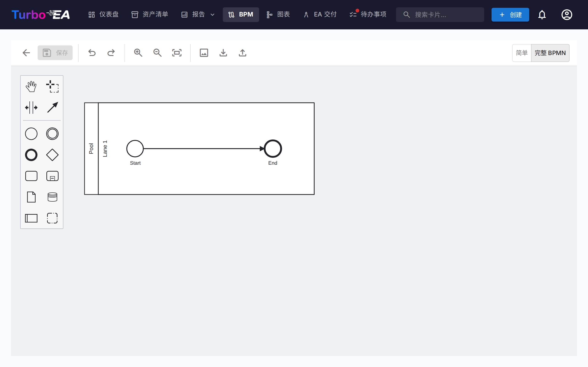Switch to the 简单 mode
The image size is (588, 367).
521,53
